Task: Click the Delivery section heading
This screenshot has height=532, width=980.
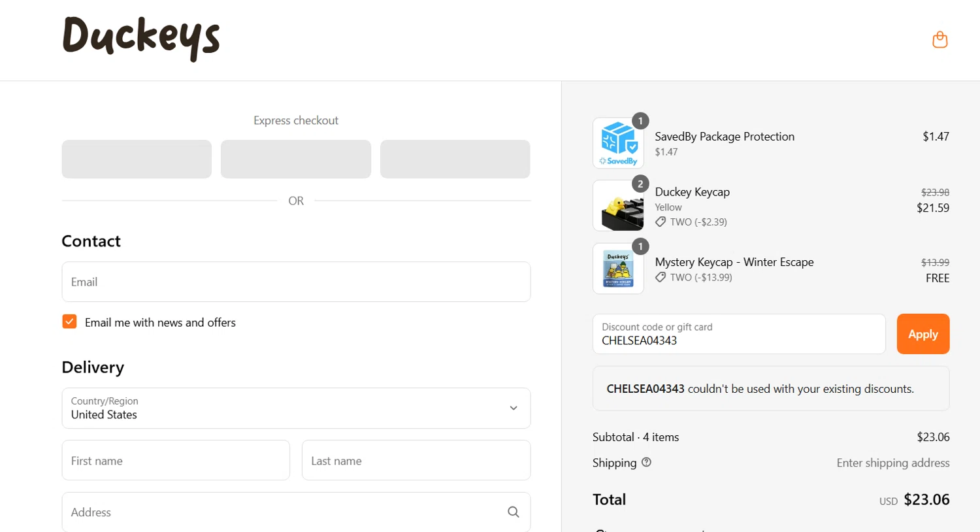Action: coord(93,367)
